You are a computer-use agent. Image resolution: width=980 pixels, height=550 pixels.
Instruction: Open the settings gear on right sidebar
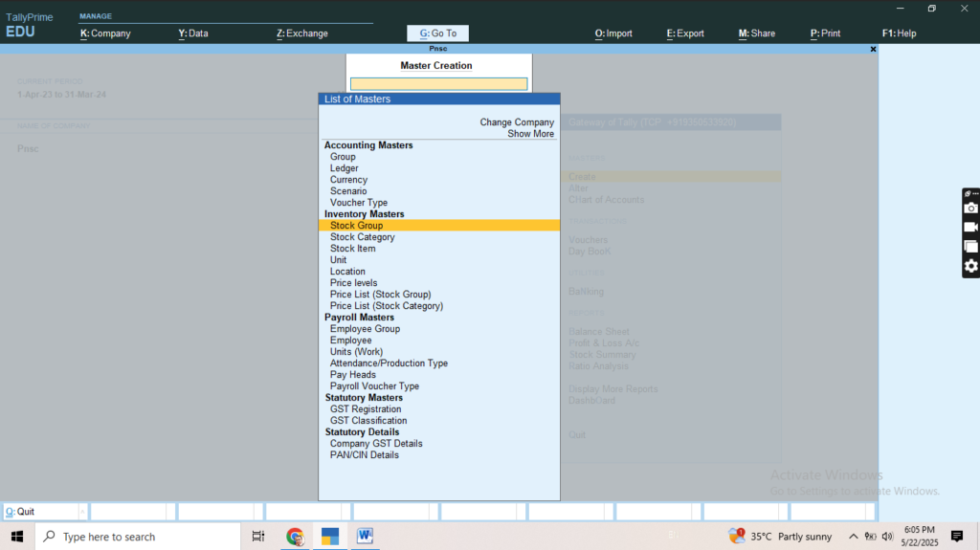pos(970,266)
